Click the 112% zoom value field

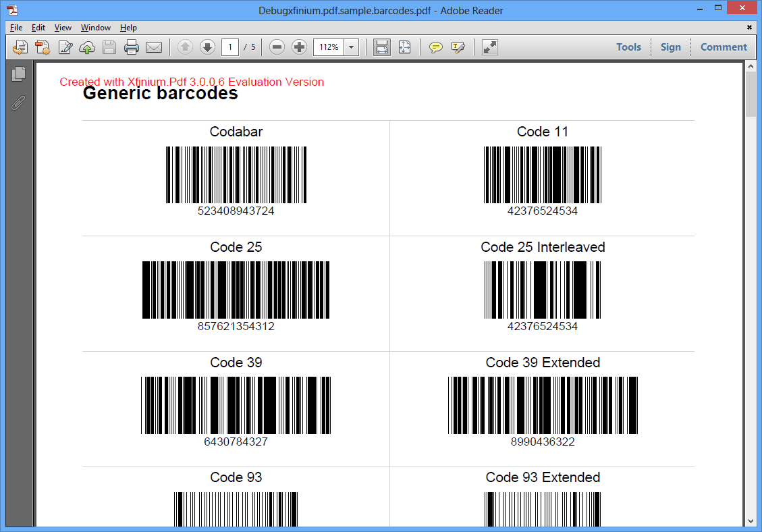pos(329,47)
